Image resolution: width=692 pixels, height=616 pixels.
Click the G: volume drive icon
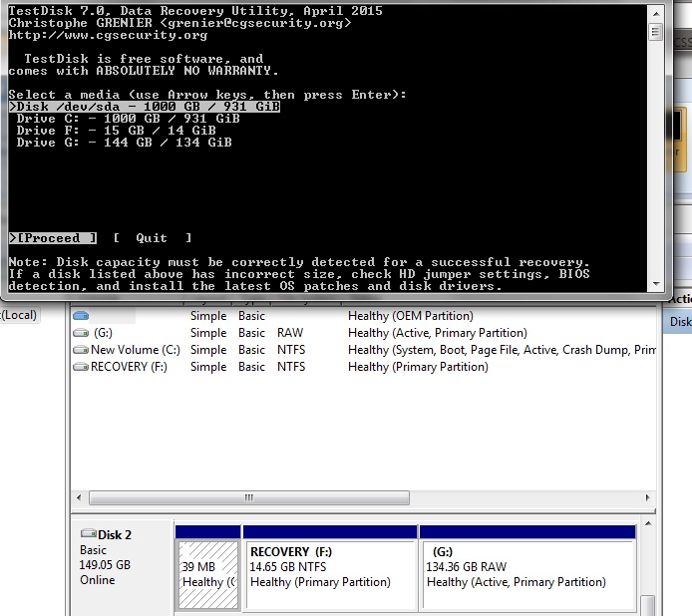click(81, 333)
